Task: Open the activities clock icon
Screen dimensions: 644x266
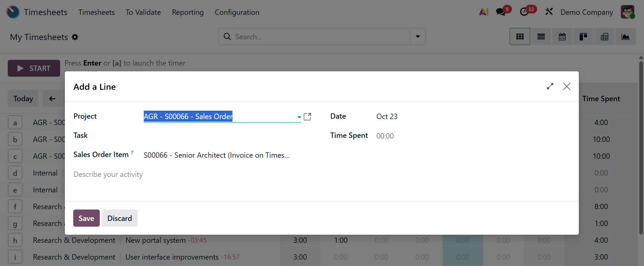Action: pos(524,12)
